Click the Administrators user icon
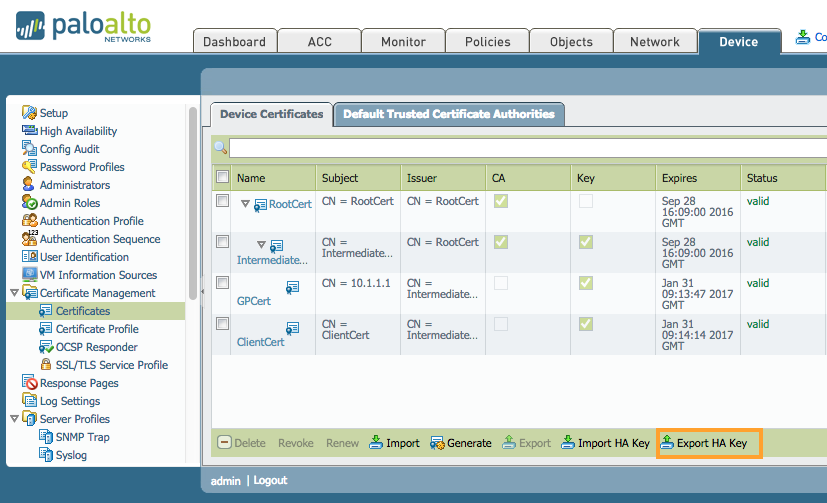Screen dimensions: 827x503 (29, 185)
